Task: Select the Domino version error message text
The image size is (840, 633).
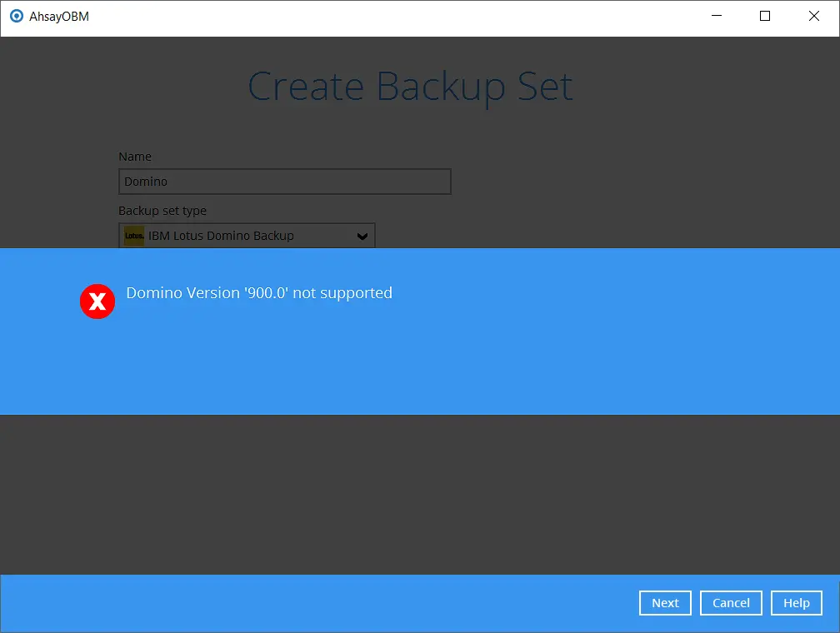Action: tap(258, 293)
